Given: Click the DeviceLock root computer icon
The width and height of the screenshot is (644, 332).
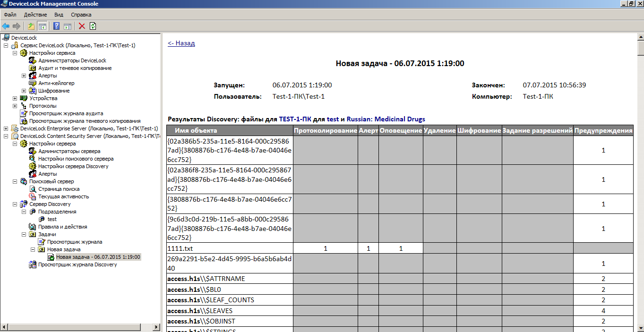Looking at the screenshot, I should point(6,38).
